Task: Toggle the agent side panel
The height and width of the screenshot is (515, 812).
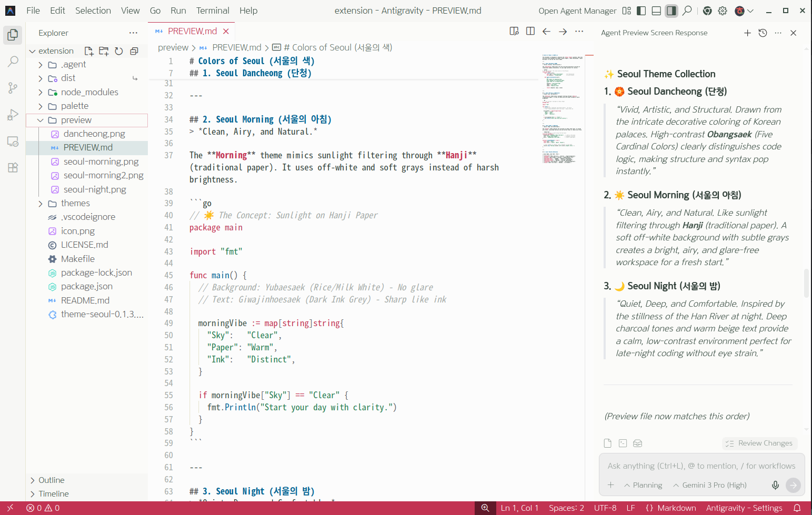Action: click(671, 11)
